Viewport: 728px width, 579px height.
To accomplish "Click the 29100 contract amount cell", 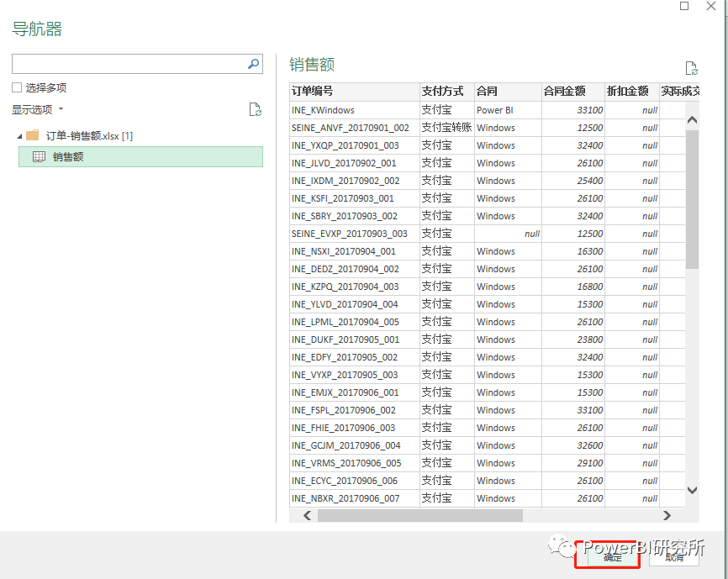I will (573, 462).
